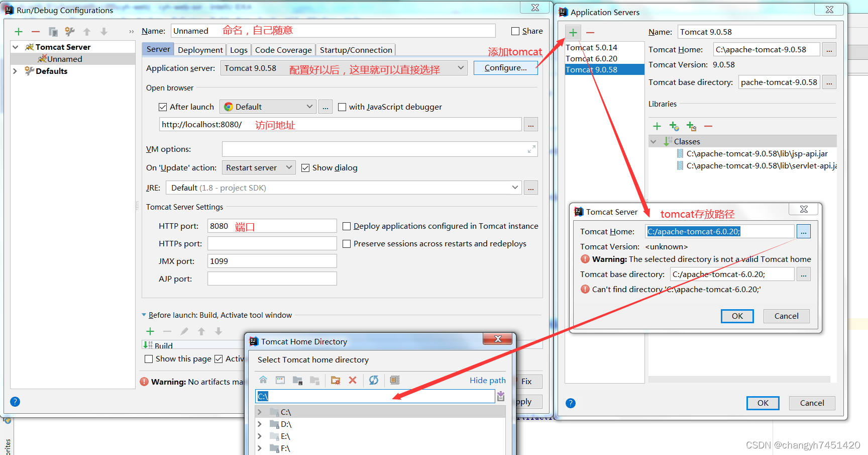This screenshot has height=455, width=868.
Task: Add library plus icon under Libraries
Action: tap(657, 126)
